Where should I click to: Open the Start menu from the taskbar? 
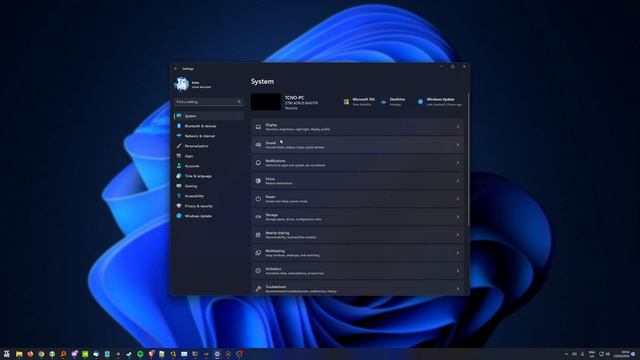point(7,354)
